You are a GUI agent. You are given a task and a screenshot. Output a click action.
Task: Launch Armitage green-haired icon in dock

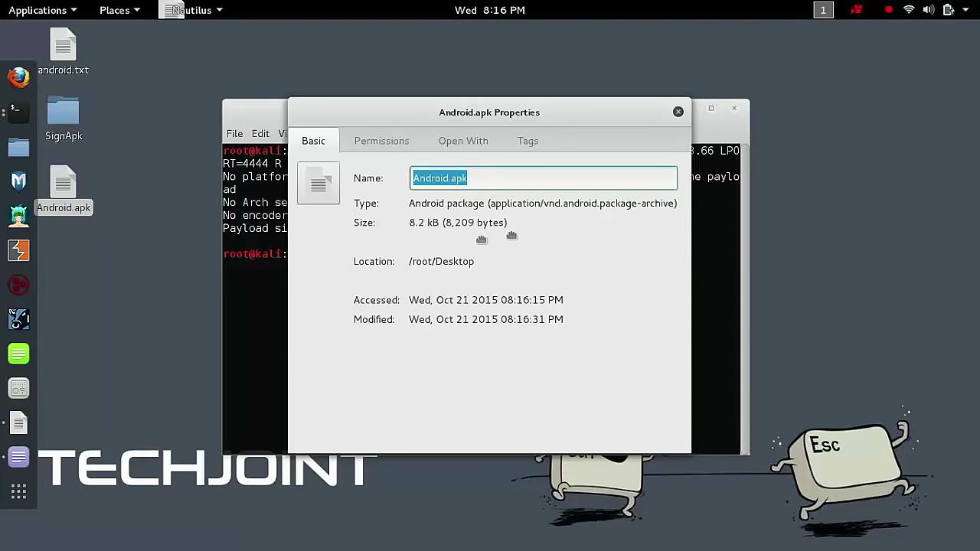tap(18, 216)
